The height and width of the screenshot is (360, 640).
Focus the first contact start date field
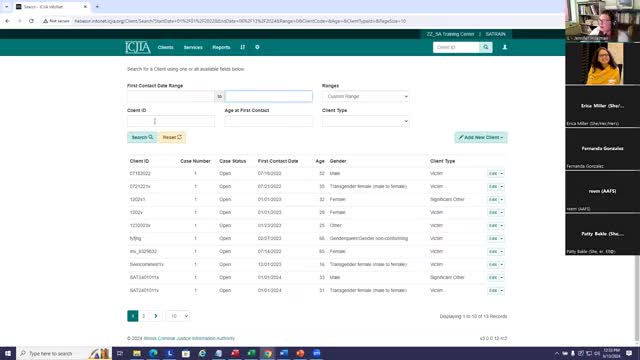(x=171, y=96)
